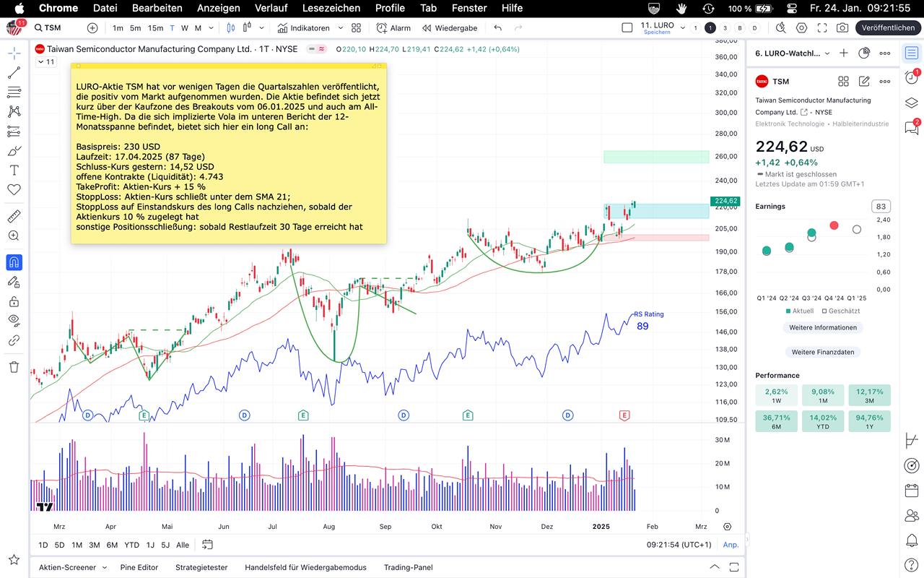Toggle lock all drawings padlock

point(14,301)
